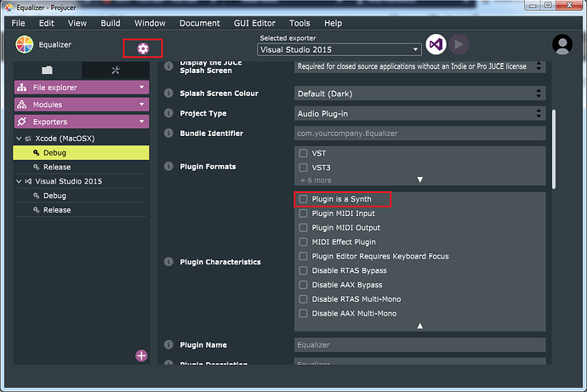Viewport: 587px width, 392px height.
Task: Show info for Plugin Name
Action: [168, 344]
